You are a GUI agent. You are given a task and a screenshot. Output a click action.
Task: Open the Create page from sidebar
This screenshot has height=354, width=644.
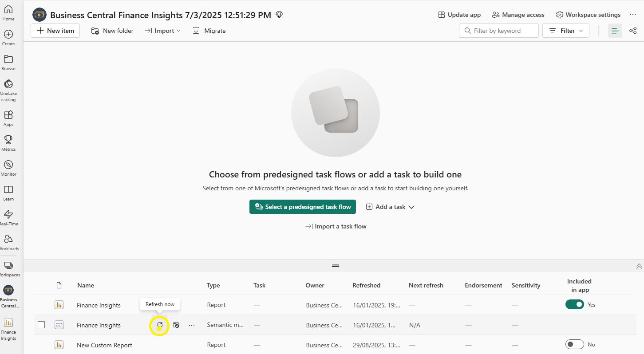[8, 38]
